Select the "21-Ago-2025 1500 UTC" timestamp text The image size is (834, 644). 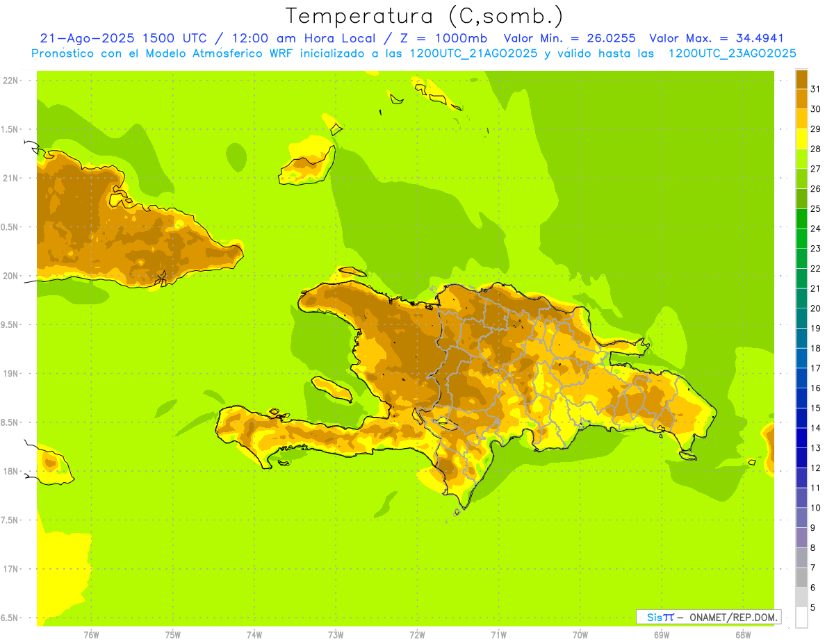123,38
